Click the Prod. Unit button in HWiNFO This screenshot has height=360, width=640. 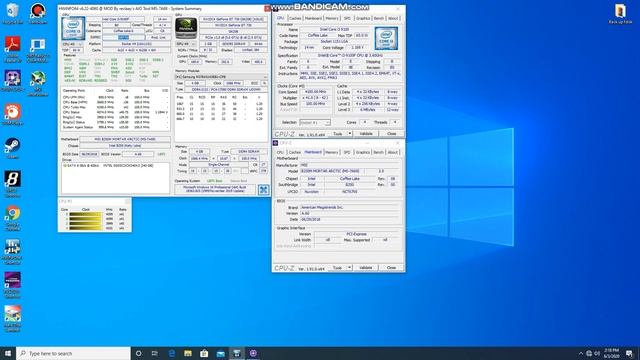pyautogui.click(x=158, y=38)
